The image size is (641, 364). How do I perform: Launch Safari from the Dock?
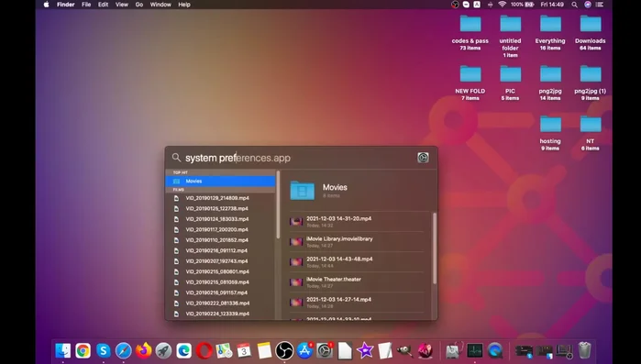click(124, 350)
